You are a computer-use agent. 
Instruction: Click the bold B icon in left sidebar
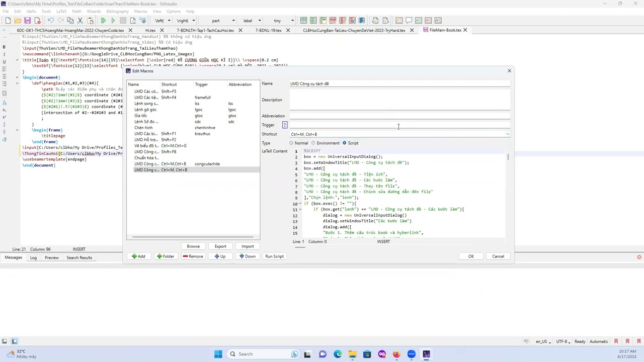pos(4,47)
